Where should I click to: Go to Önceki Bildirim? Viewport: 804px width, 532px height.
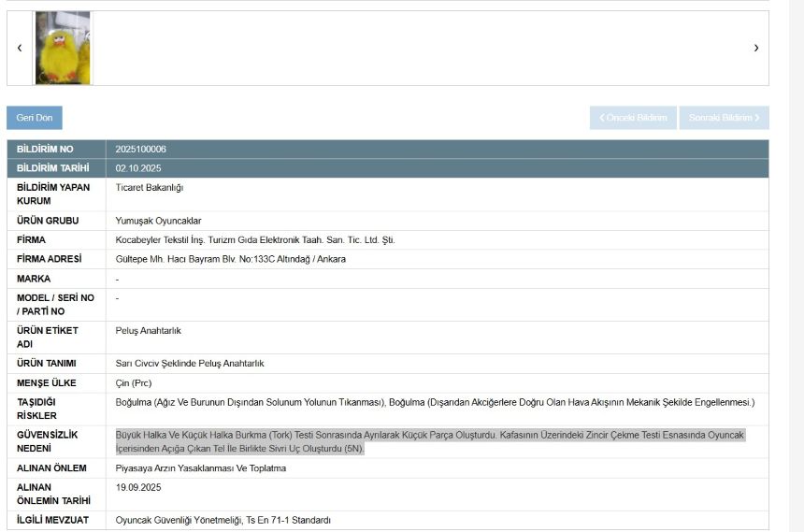click(x=633, y=118)
